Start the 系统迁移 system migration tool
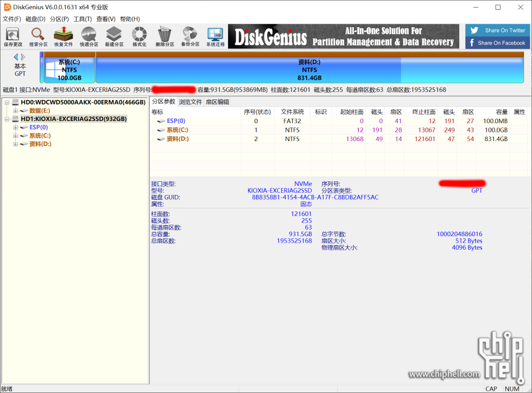532x393 pixels. (x=215, y=37)
